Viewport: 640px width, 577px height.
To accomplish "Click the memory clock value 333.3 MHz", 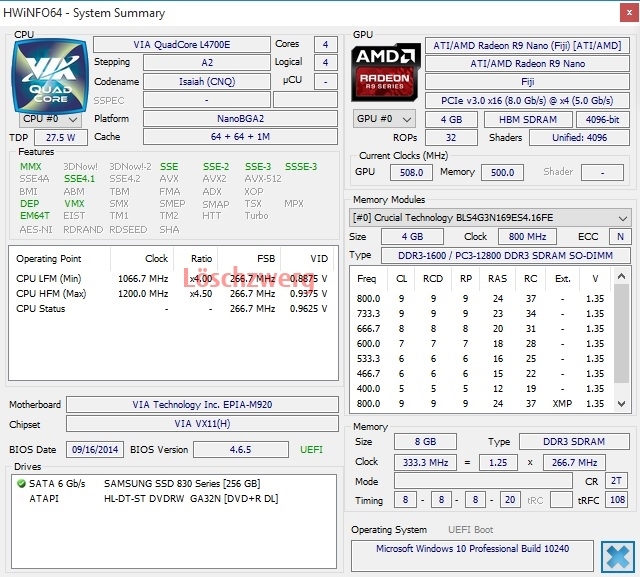I will coord(425,463).
